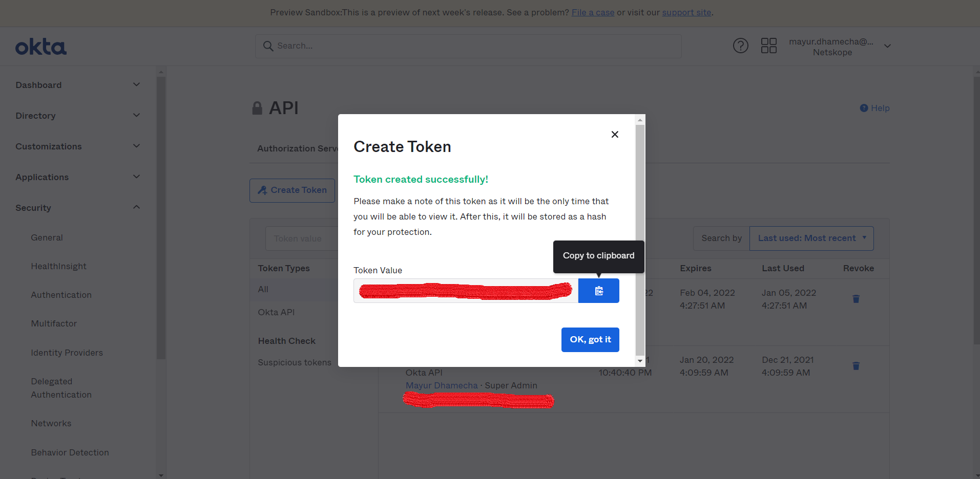The image size is (980, 479).
Task: Click the File a case link
Action: [593, 12]
